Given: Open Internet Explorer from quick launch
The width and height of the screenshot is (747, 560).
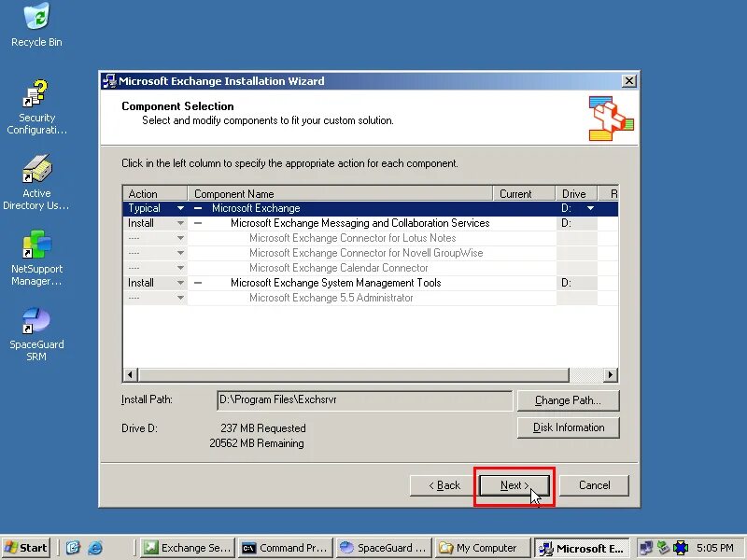Looking at the screenshot, I should click(95, 548).
